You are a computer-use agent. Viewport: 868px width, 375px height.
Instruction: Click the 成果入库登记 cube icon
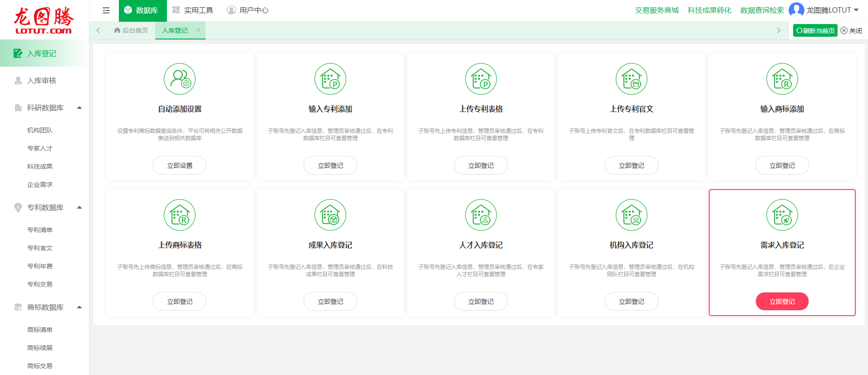pos(330,215)
